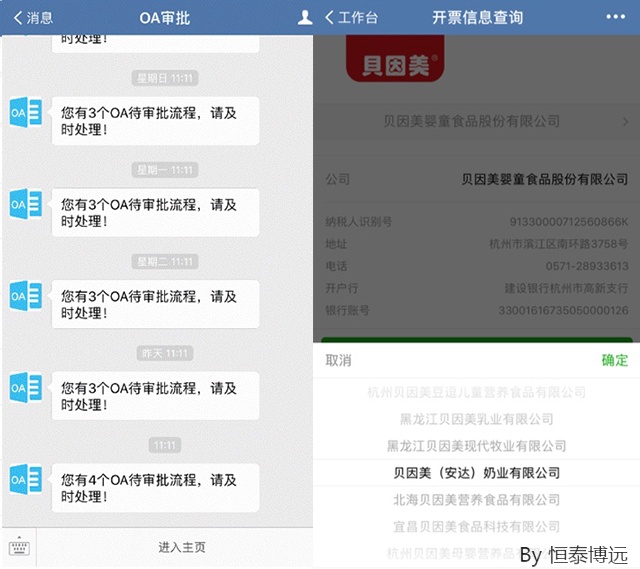Open the three-dot more menu
The image size is (640, 569).
pos(616,17)
